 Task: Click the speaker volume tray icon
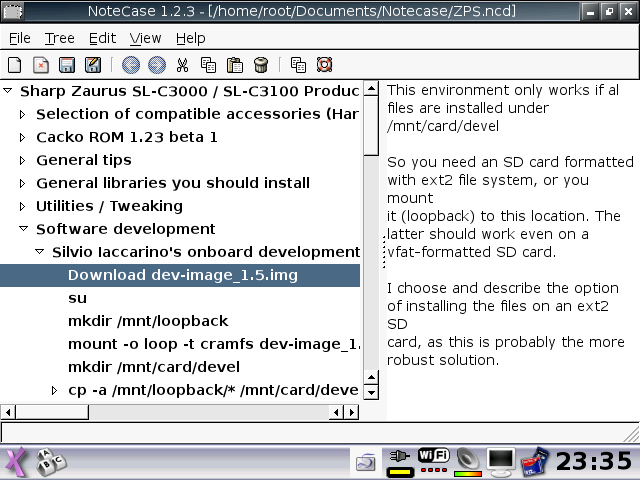(468, 462)
